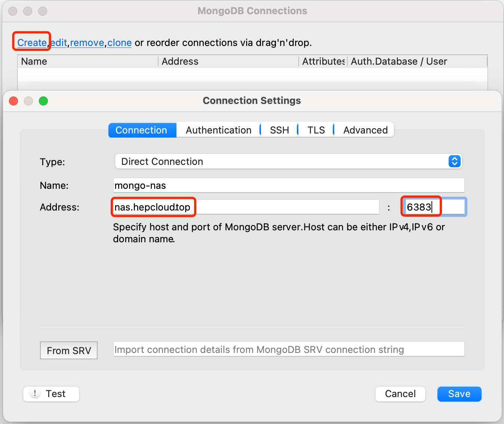Click the connection Name input field

pyautogui.click(x=289, y=185)
